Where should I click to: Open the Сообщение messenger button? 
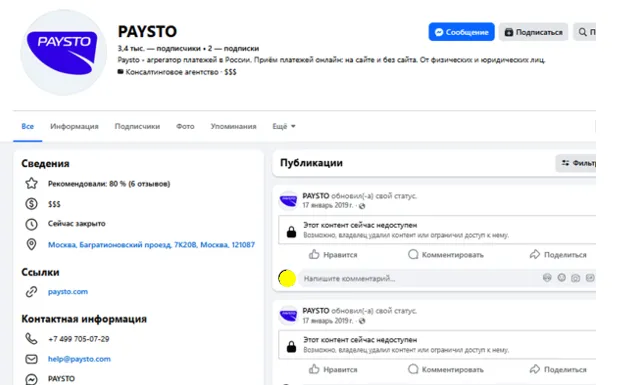click(462, 32)
